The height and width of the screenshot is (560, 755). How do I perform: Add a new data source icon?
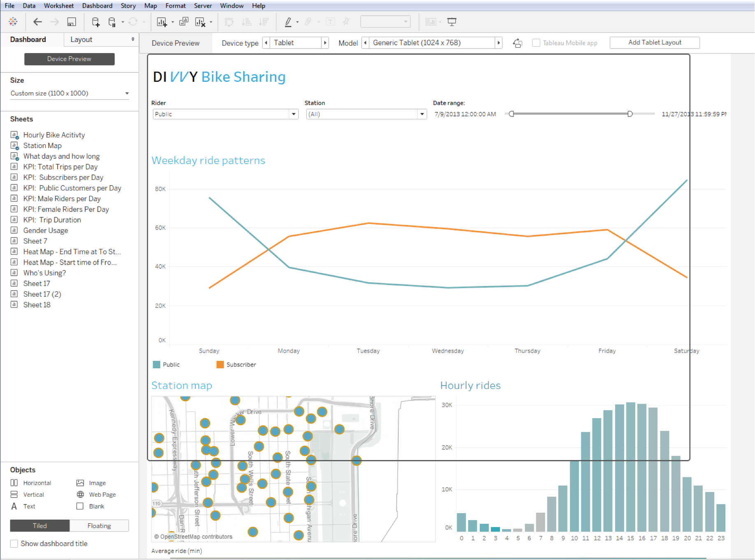pyautogui.click(x=95, y=22)
